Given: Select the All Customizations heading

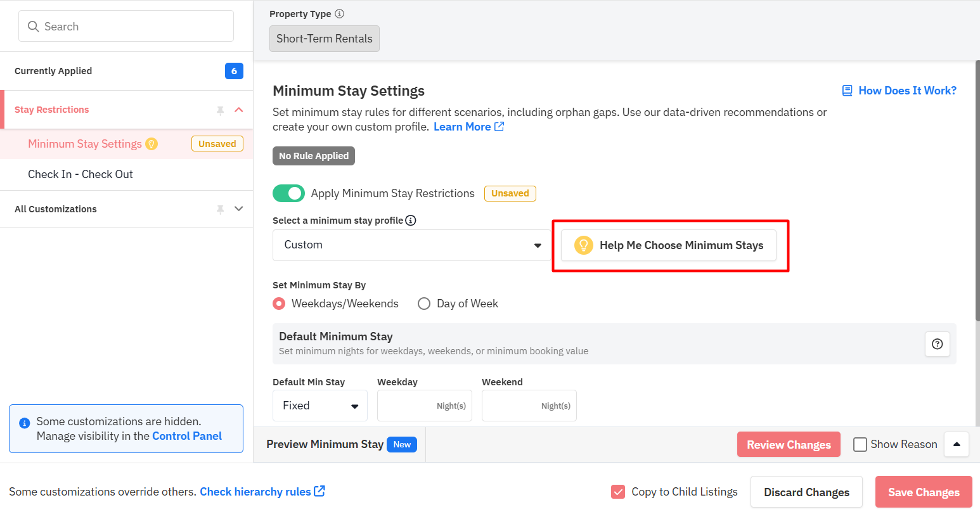Looking at the screenshot, I should click(x=56, y=209).
